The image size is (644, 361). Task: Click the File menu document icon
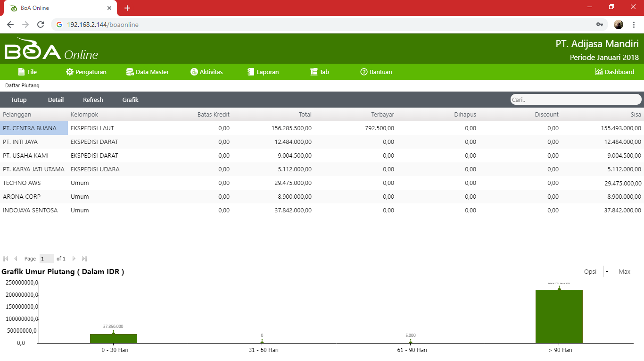[21, 72]
